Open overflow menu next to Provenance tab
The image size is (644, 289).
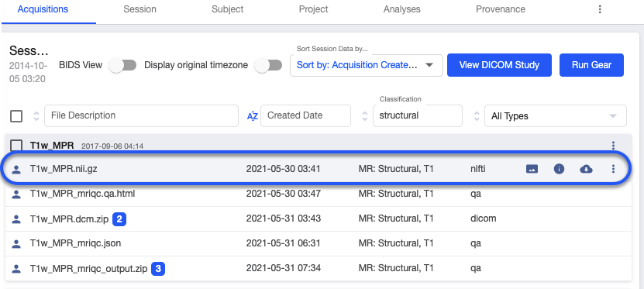pos(600,9)
